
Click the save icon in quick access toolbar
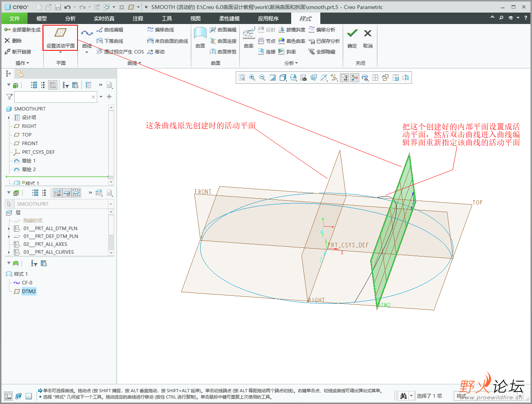click(x=58, y=7)
